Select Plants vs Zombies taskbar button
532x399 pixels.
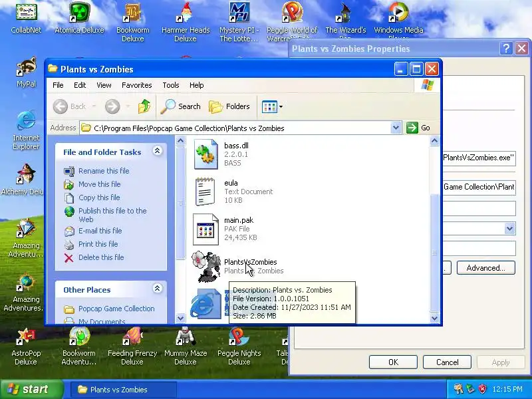(x=123, y=389)
